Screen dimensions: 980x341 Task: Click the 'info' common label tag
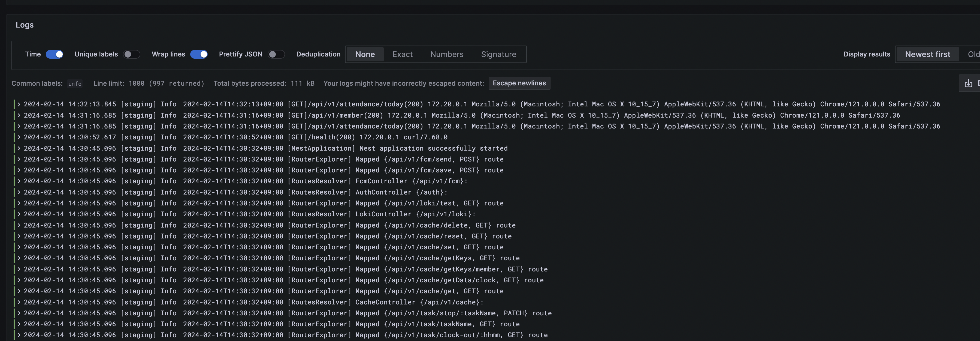click(x=75, y=83)
